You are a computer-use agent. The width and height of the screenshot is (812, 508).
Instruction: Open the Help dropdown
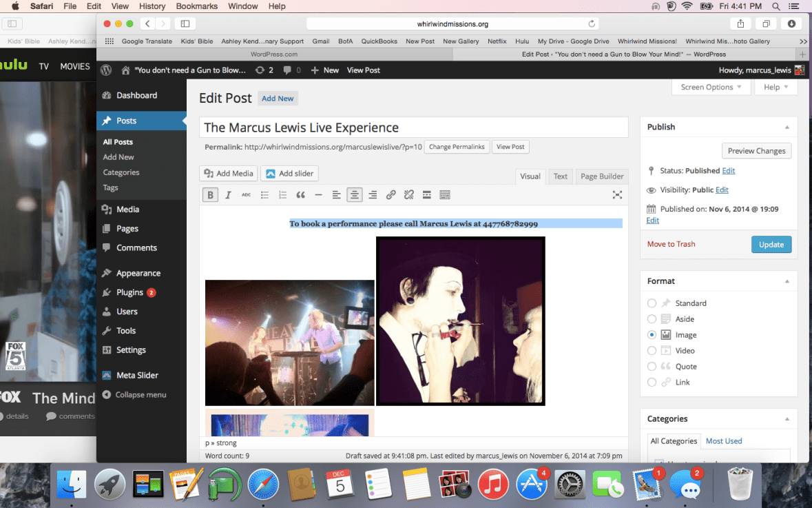(x=775, y=86)
